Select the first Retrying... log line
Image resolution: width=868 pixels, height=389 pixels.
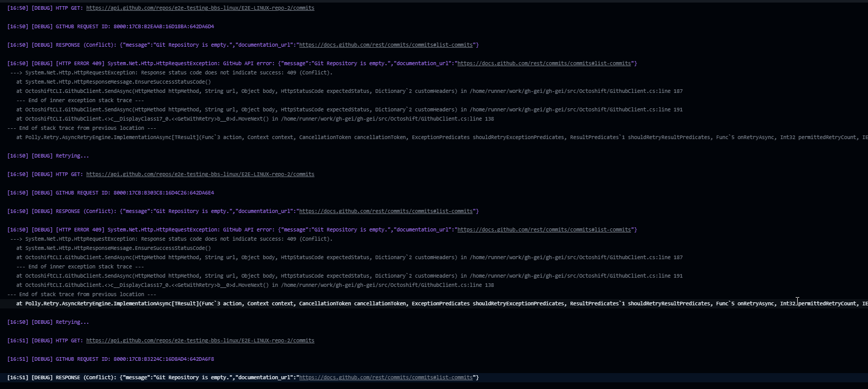(48, 156)
